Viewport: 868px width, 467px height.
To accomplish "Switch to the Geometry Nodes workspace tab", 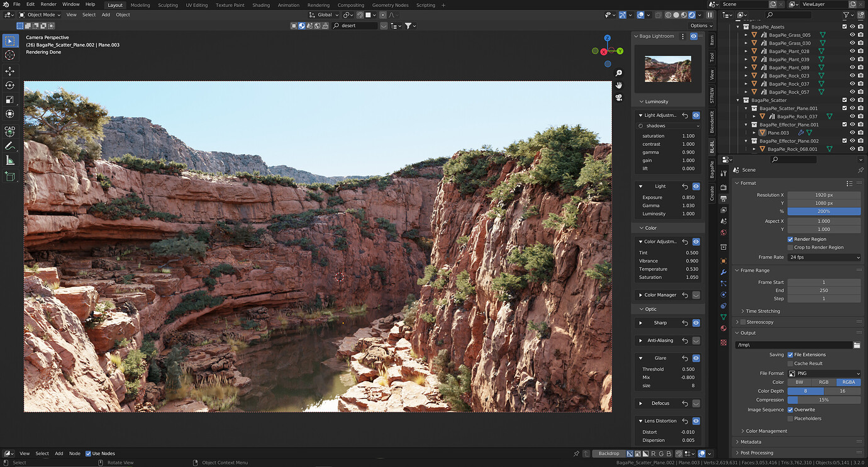I will pyautogui.click(x=390, y=5).
